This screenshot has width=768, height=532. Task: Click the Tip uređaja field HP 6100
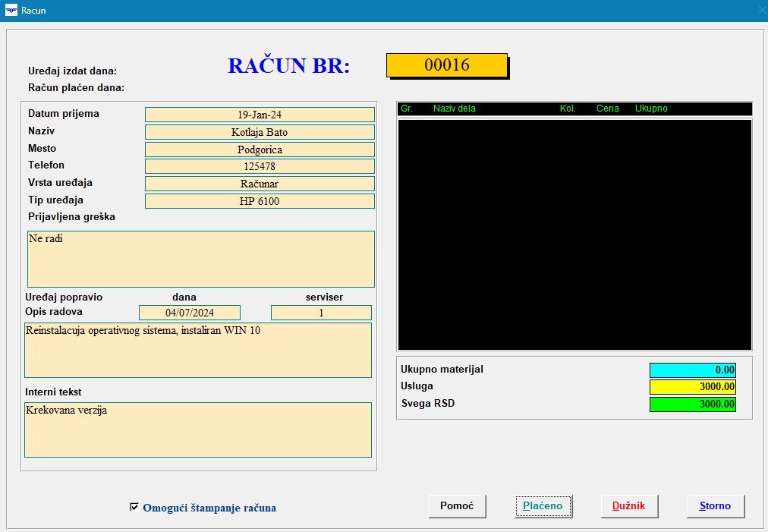tap(260, 201)
